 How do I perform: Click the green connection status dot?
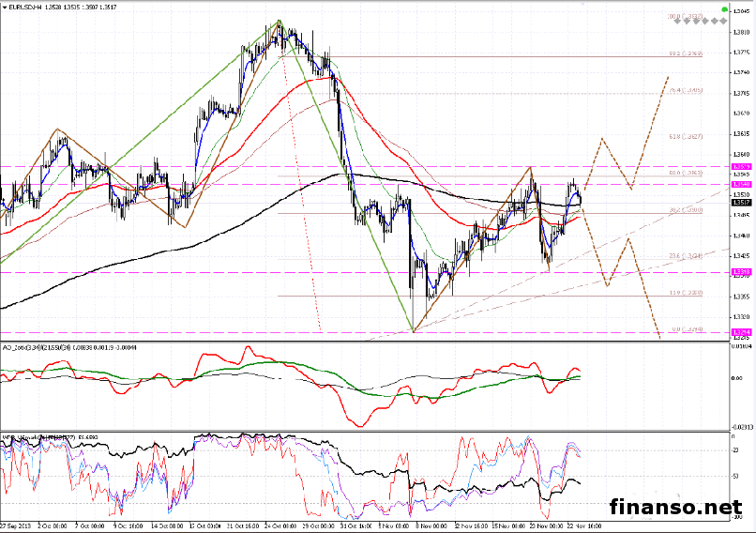tap(723, 9)
